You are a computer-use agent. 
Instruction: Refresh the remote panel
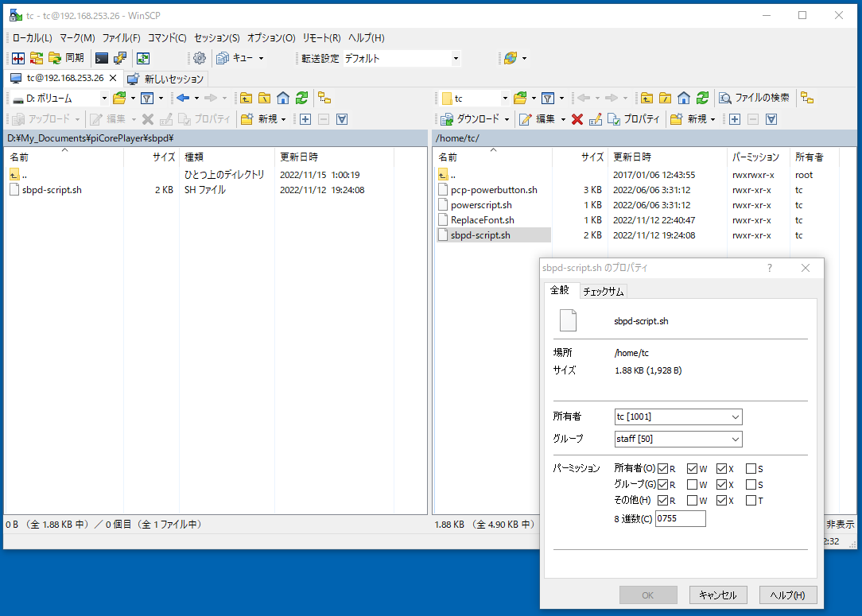point(702,99)
